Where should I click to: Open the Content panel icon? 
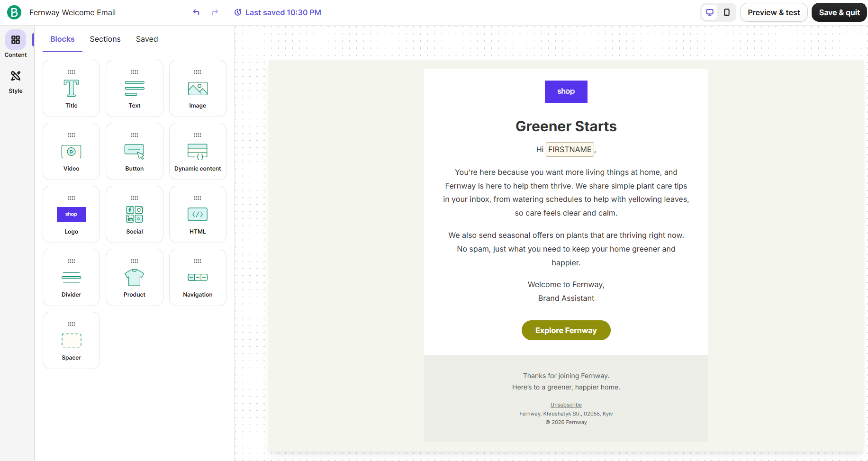click(16, 40)
